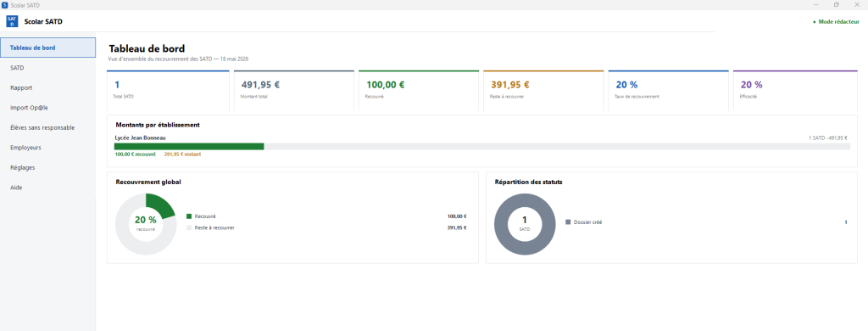Click the Recouvré 100,00 € card
868x331 pixels.
(x=419, y=91)
